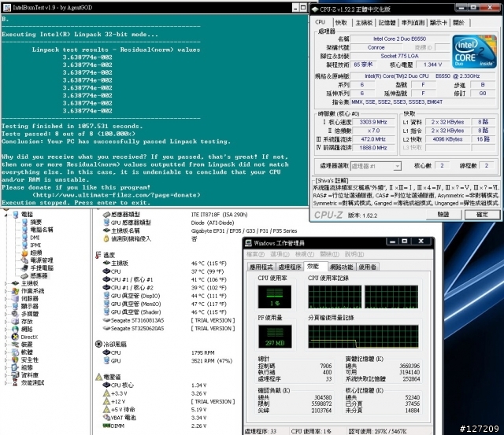
Task: Expand the 多媒體 node arrow
Action: click(x=6, y=314)
